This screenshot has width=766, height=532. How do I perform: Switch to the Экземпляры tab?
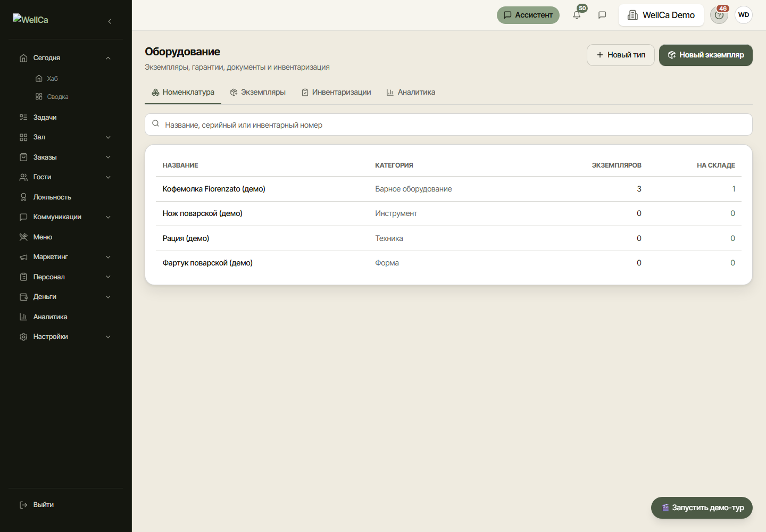[x=258, y=93]
